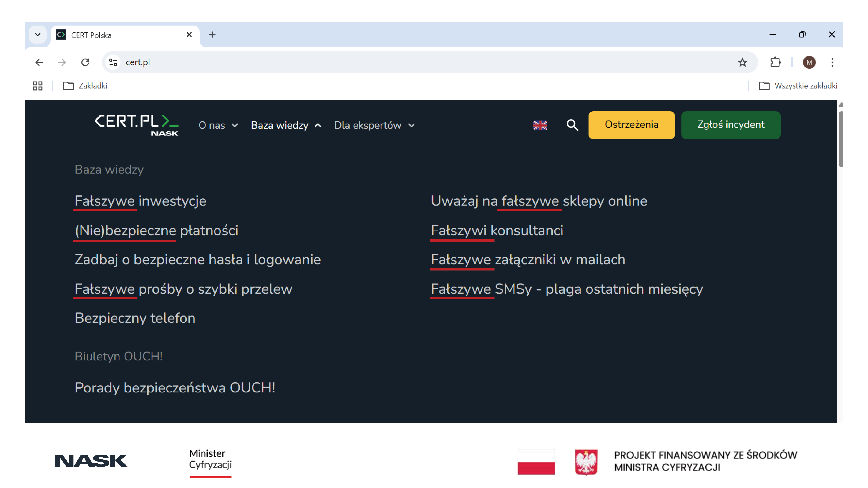Open Fałszywe załączniki w mailach

528,260
